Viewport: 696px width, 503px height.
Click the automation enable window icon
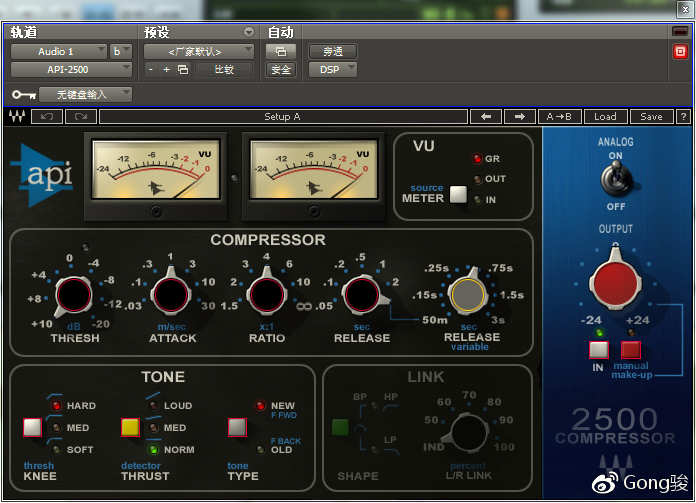click(281, 51)
